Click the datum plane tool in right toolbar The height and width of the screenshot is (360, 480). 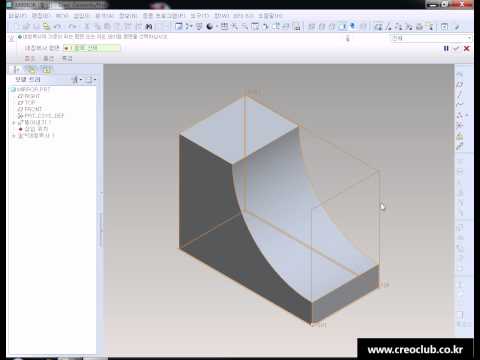(x=460, y=84)
